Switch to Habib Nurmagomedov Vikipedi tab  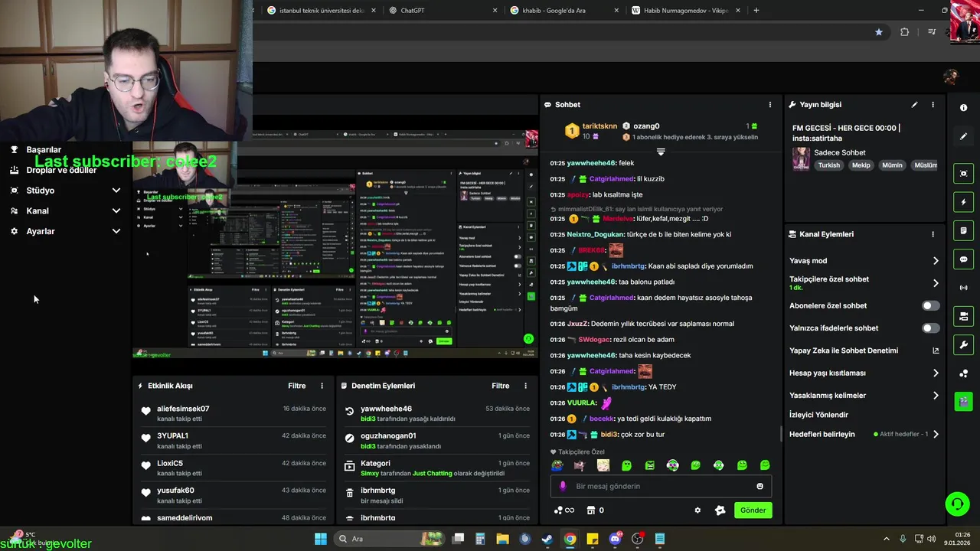coord(686,11)
